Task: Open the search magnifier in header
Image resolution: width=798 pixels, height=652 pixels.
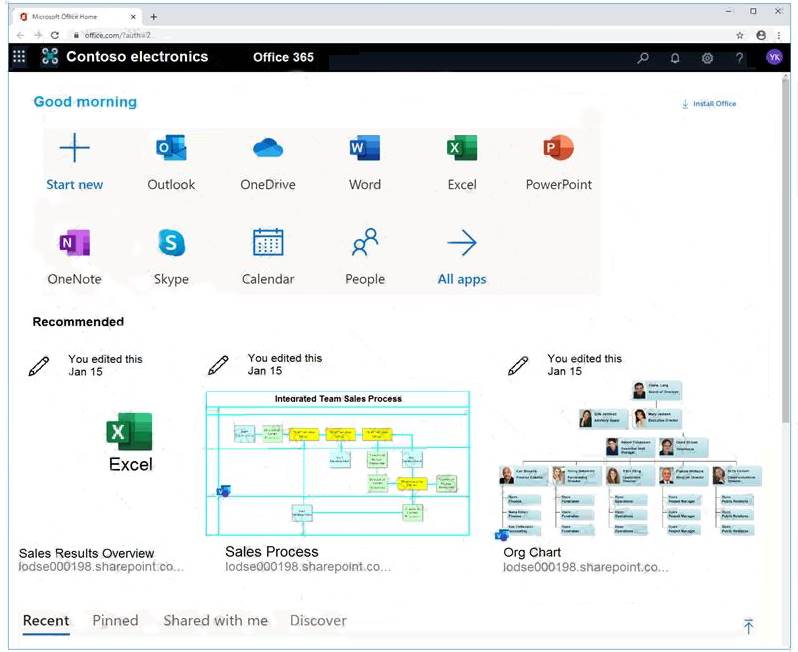Action: pos(643,58)
